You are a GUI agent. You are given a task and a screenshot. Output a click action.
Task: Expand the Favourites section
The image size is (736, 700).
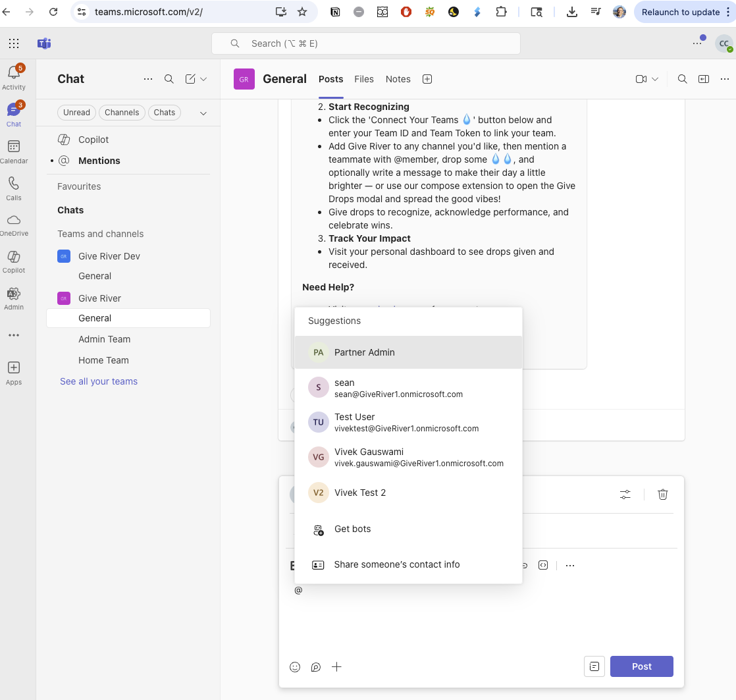click(x=79, y=186)
